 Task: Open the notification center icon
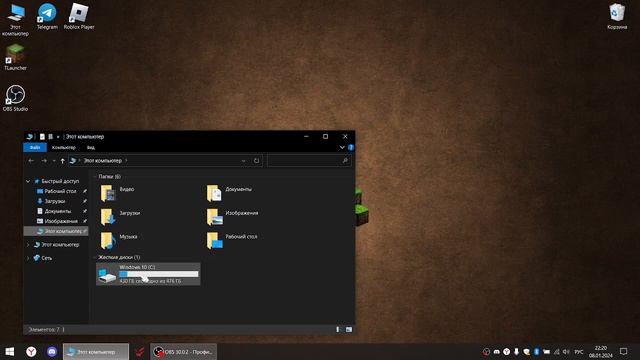point(623,351)
